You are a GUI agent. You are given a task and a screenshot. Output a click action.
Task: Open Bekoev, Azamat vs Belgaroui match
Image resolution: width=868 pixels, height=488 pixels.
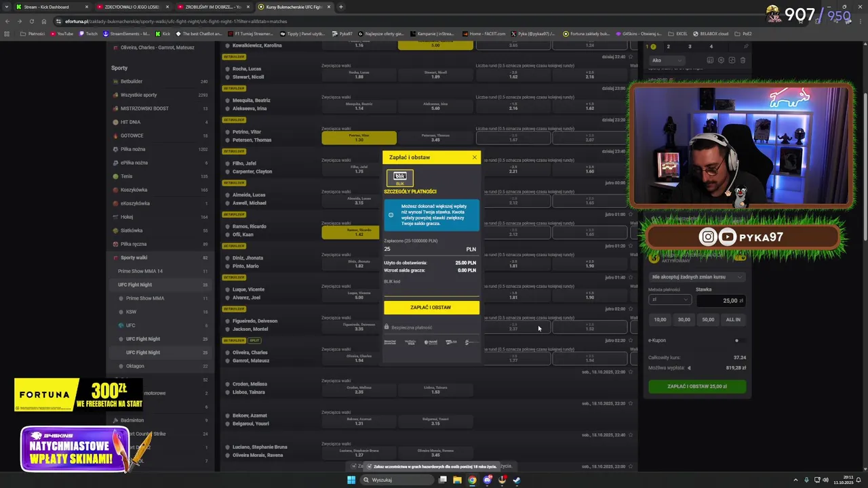tap(250, 420)
